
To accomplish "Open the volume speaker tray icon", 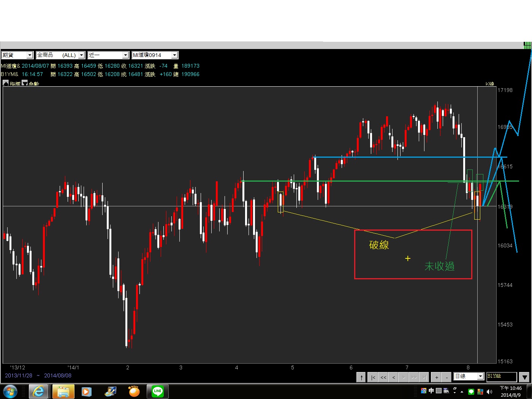I will [x=489, y=391].
